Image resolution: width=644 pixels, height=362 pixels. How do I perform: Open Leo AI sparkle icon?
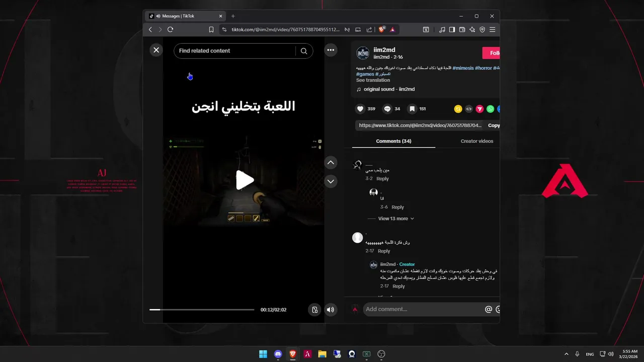click(472, 30)
